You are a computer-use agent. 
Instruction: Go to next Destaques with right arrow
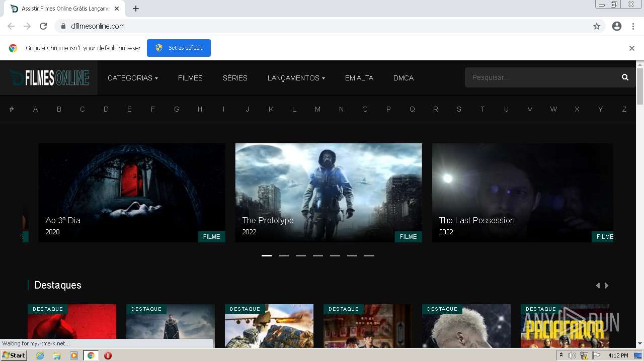pyautogui.click(x=607, y=286)
